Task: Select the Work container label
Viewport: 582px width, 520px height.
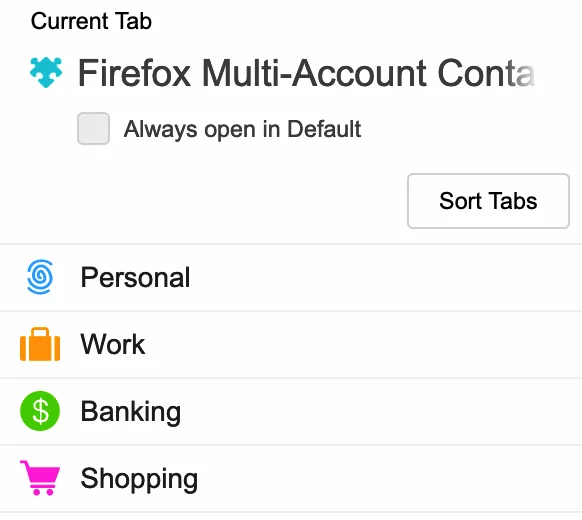Action: [112, 344]
